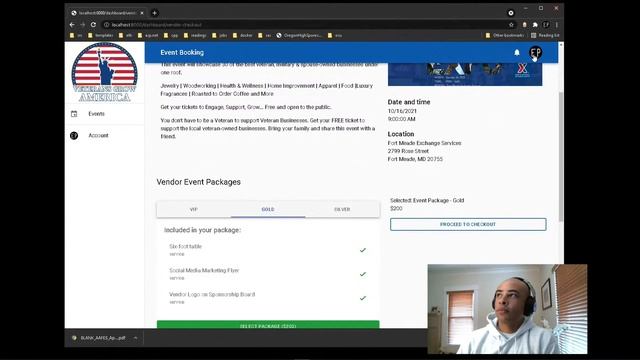640x360 pixels.
Task: Expand the download item chevron menu
Action: [x=136, y=338]
